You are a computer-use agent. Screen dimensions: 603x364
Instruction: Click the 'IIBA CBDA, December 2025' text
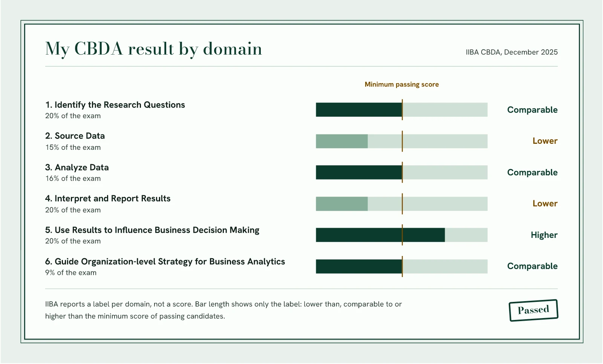click(512, 52)
